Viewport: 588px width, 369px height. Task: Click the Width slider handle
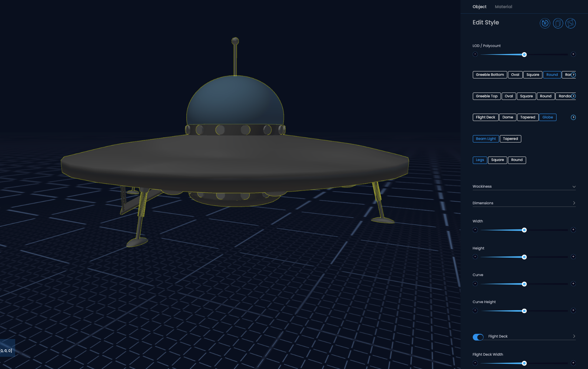click(x=524, y=230)
